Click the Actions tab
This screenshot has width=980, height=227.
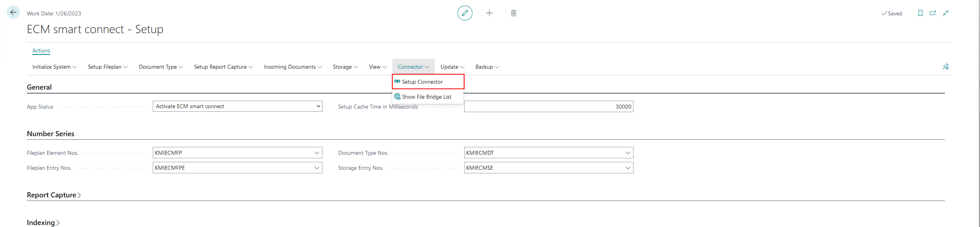(x=41, y=51)
